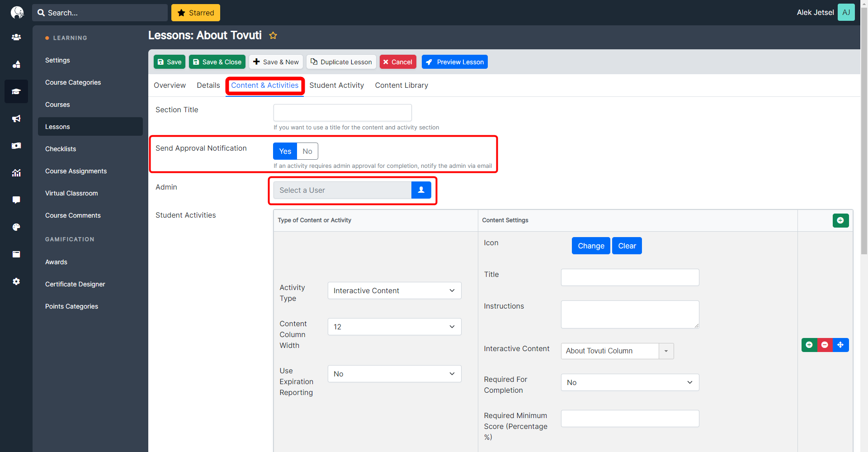This screenshot has width=868, height=452.
Task: Click the Save button
Action: pos(170,62)
